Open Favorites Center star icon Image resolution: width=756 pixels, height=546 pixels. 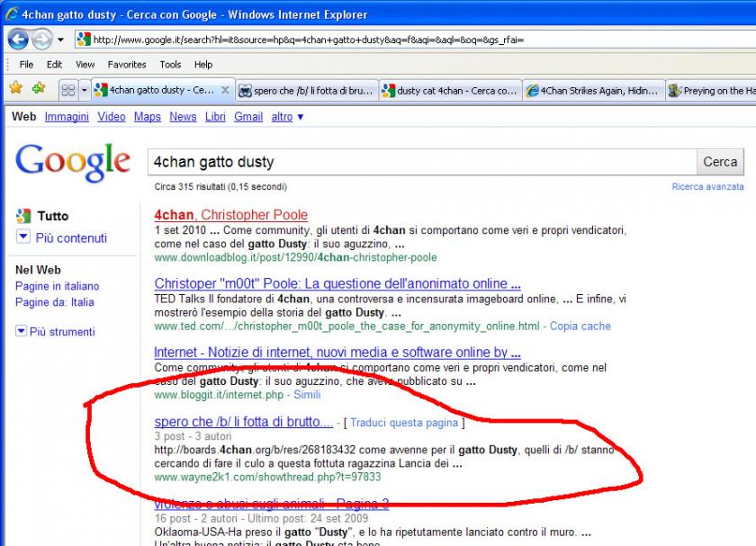pyautogui.click(x=16, y=88)
